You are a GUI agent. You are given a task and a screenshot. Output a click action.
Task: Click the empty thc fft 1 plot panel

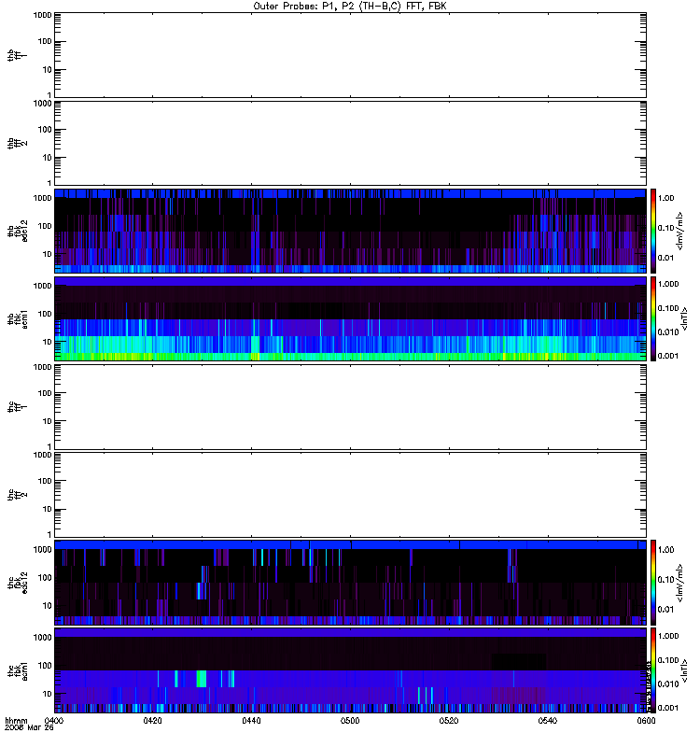pos(350,407)
